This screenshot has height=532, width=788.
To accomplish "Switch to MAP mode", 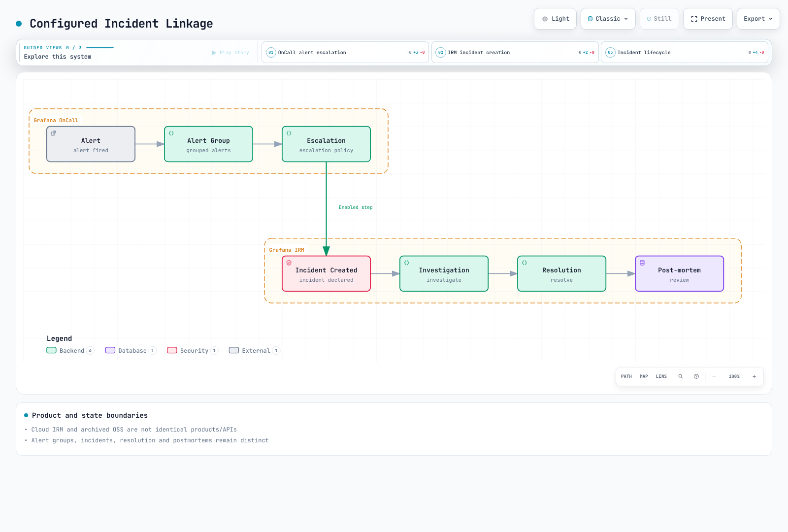I will click(x=644, y=376).
